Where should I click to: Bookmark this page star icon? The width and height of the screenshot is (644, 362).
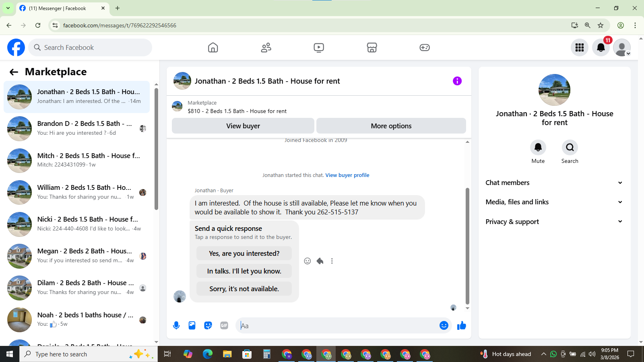(601, 25)
